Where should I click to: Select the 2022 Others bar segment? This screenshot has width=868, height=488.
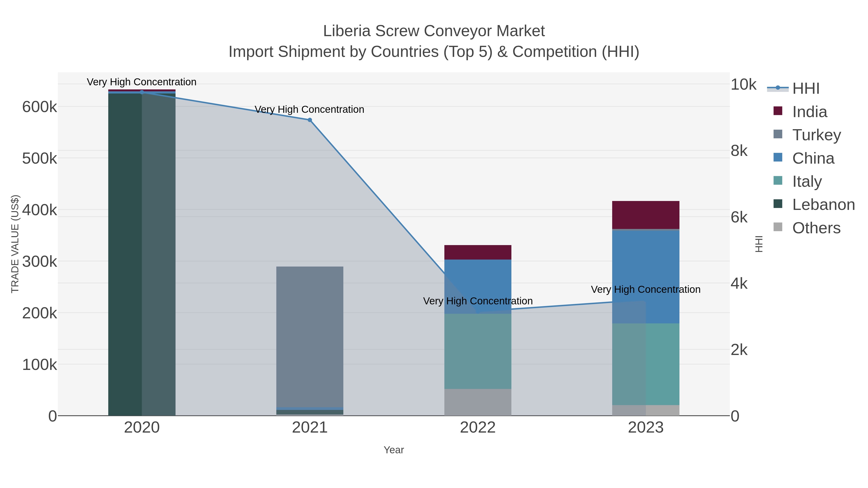(478, 402)
